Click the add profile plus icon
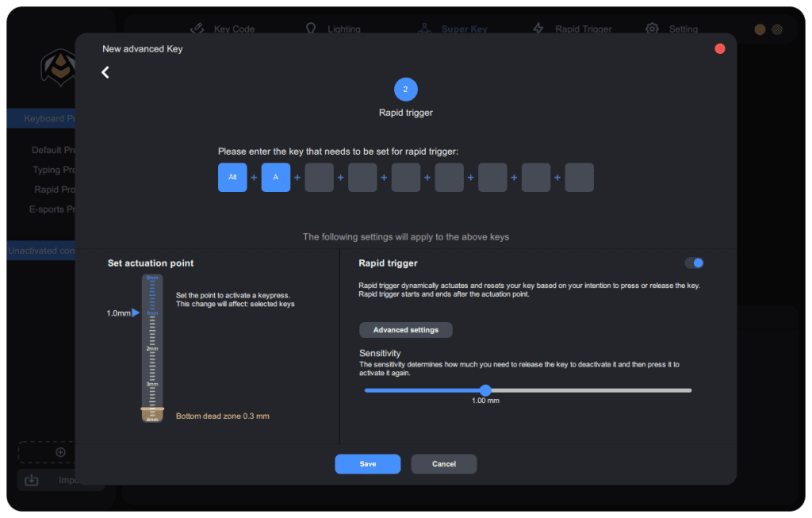The width and height of the screenshot is (812, 518). (x=60, y=452)
